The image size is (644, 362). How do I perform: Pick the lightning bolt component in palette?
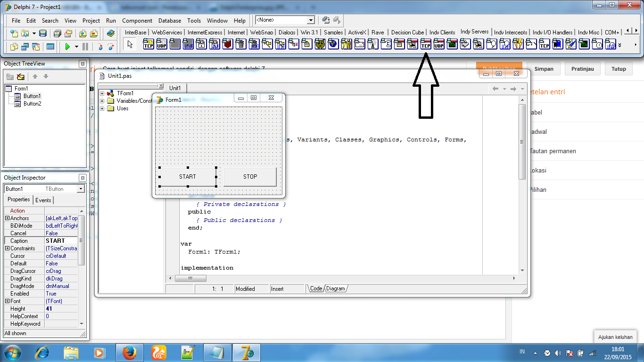point(518,44)
